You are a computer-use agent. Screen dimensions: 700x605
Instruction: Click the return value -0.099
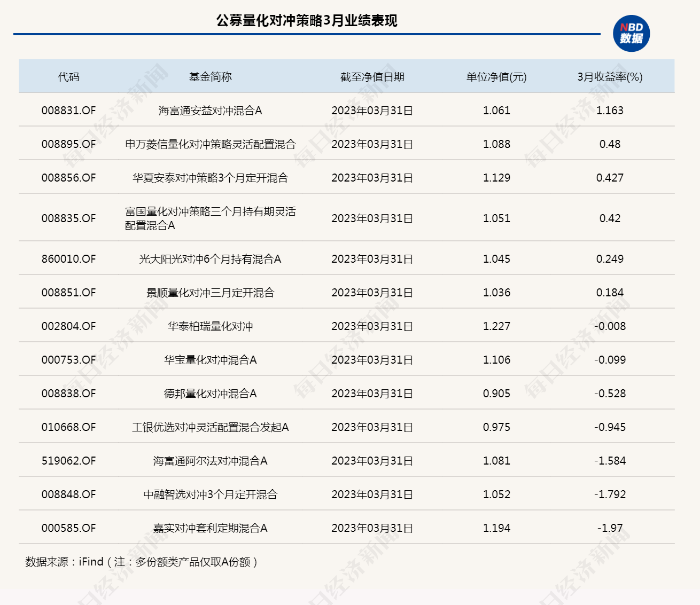(x=610, y=360)
